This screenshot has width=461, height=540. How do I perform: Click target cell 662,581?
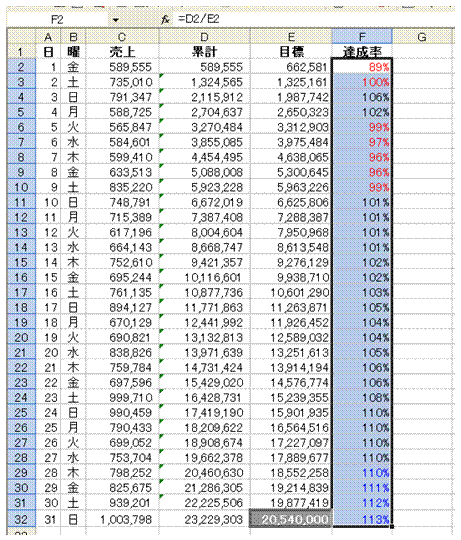point(291,67)
